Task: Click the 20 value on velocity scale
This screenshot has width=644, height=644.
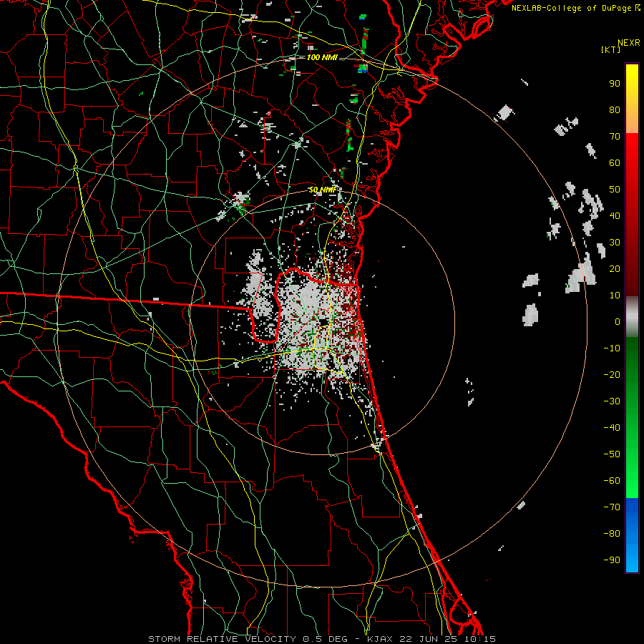Action: (615, 268)
